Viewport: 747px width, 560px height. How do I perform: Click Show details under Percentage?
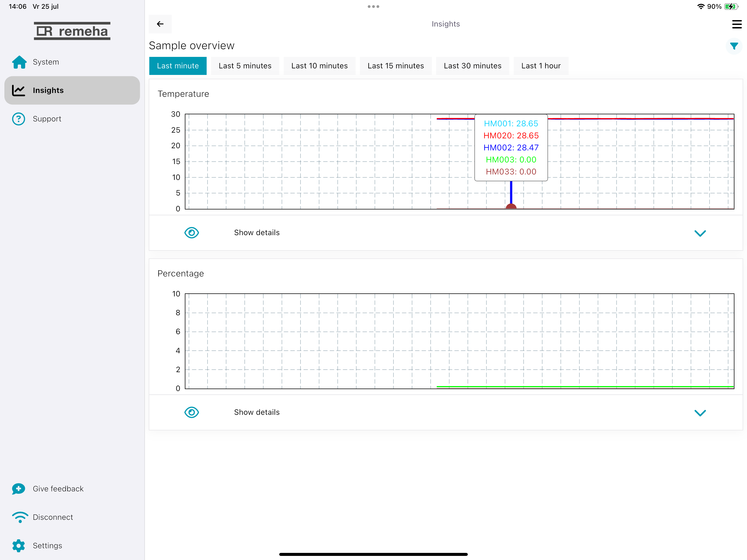coord(257,412)
